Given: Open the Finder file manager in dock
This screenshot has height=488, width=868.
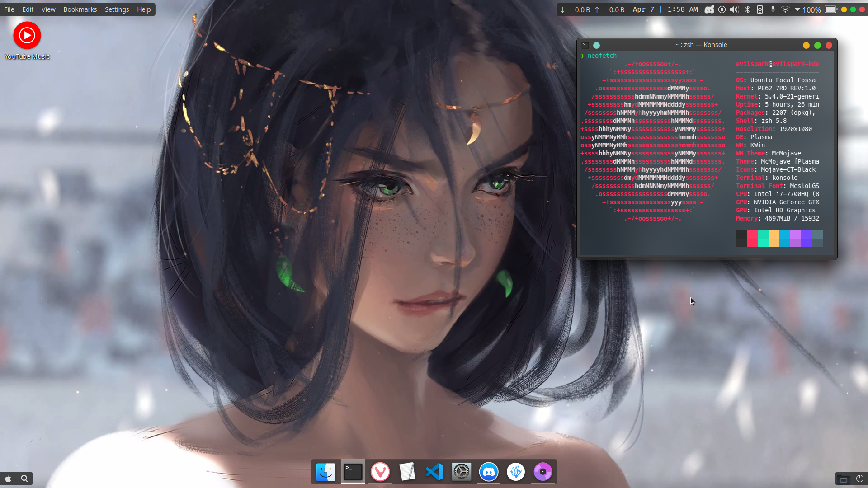Looking at the screenshot, I should coord(325,472).
